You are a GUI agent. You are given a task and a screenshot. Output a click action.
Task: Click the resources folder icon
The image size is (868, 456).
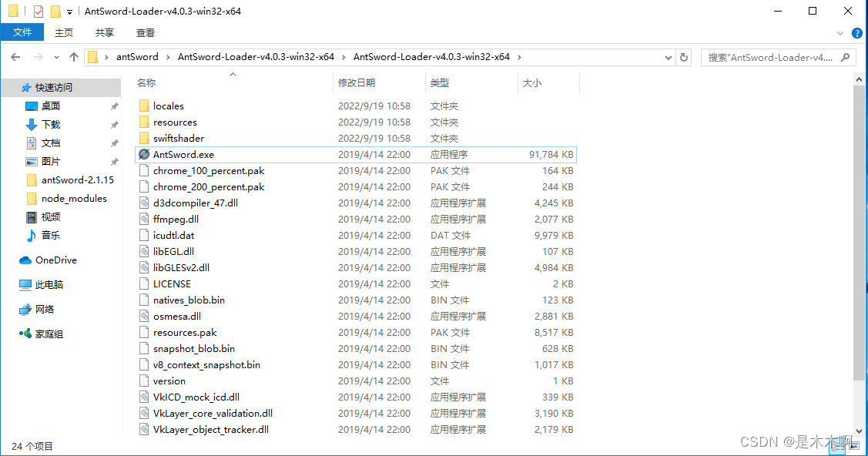click(144, 122)
